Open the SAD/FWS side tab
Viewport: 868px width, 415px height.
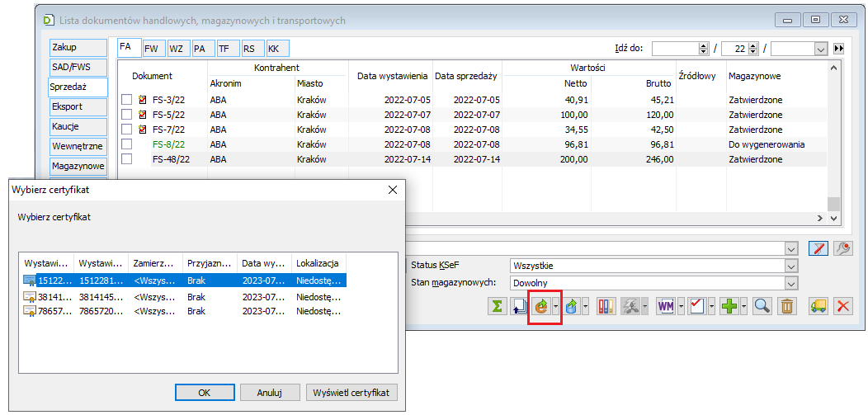(x=78, y=67)
